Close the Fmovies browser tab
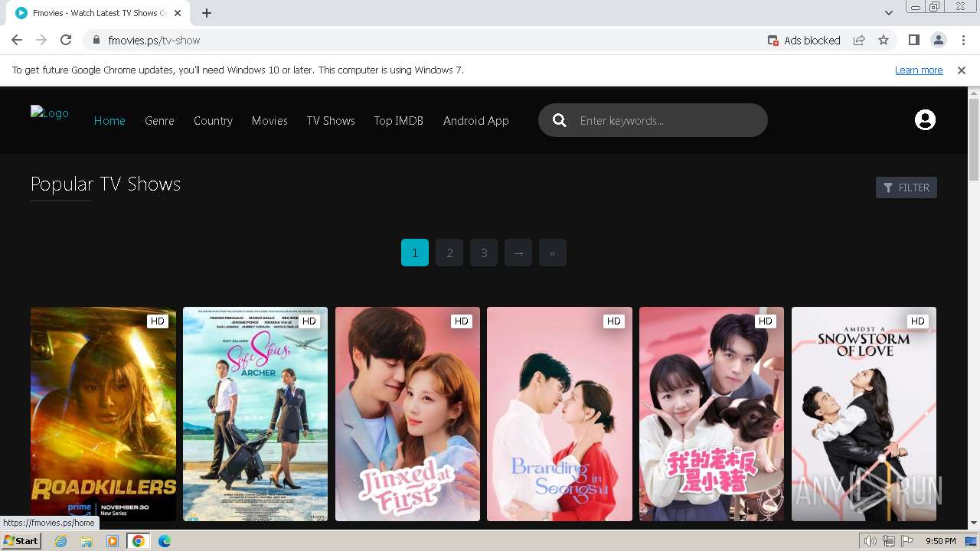 point(178,13)
